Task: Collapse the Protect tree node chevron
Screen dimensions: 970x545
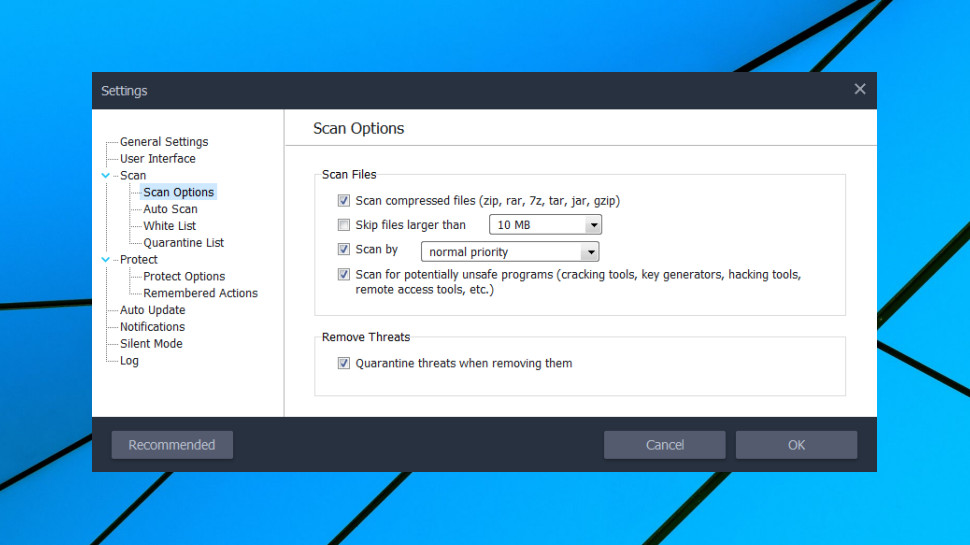Action: (106, 260)
